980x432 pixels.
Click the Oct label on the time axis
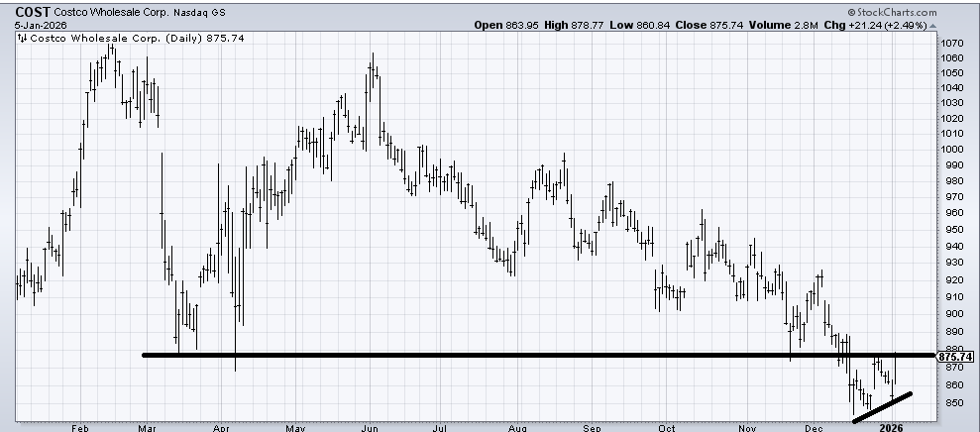pos(667,427)
